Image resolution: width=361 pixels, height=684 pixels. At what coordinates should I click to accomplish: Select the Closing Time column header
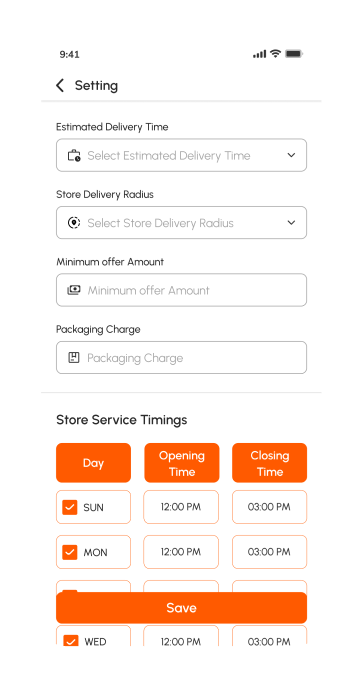point(269,463)
